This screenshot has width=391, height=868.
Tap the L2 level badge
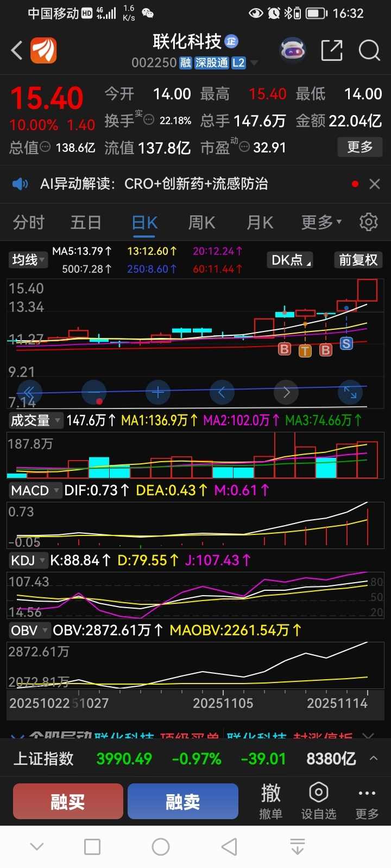238,62
